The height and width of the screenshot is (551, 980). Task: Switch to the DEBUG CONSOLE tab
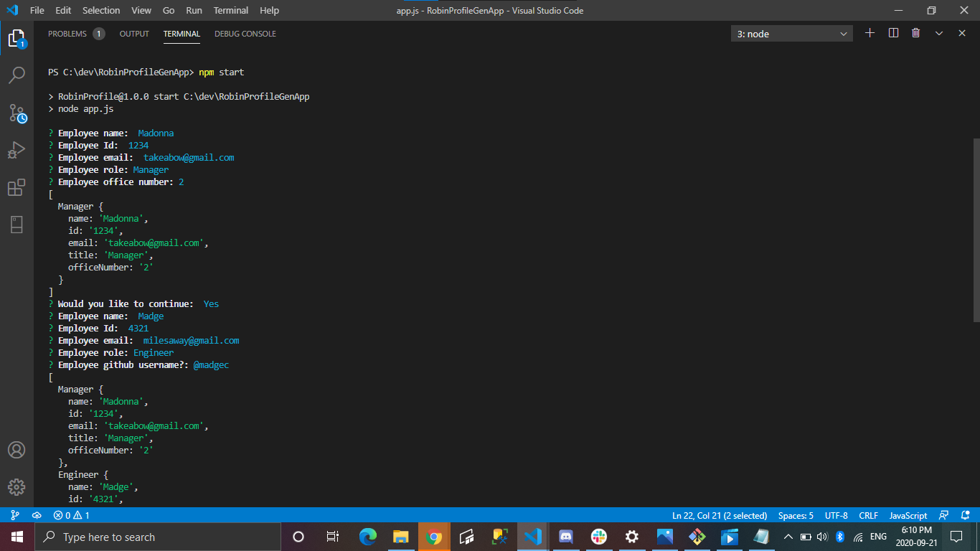click(245, 34)
